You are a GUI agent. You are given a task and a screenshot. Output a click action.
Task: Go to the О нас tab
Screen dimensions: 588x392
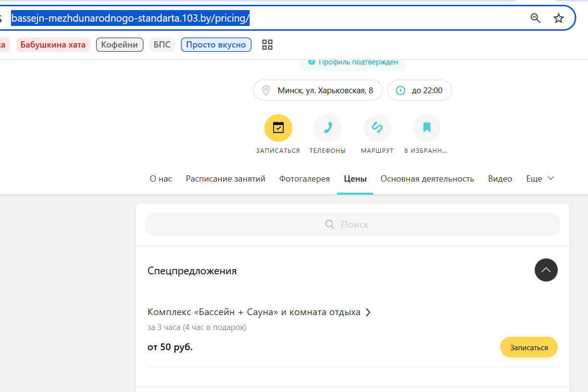[161, 179]
